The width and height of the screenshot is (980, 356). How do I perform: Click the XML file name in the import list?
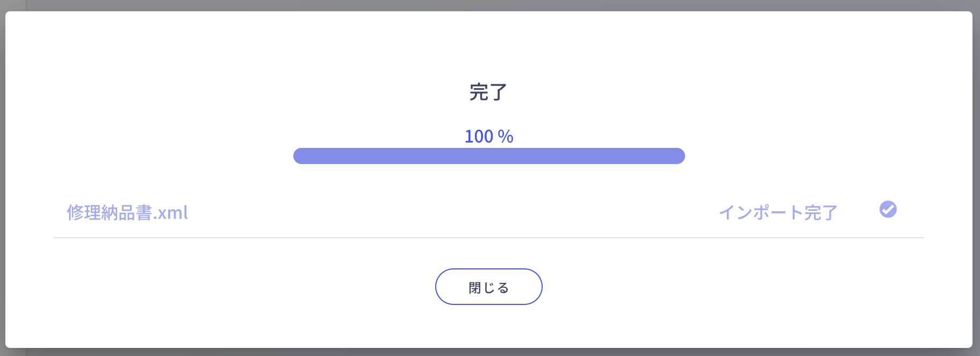(127, 213)
